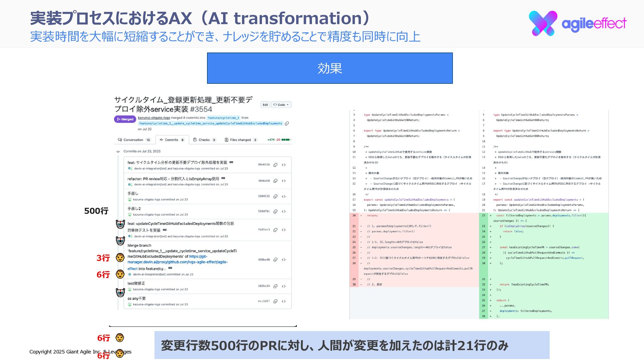
Task: Click the Edit button beside PR title
Action: tap(265, 105)
